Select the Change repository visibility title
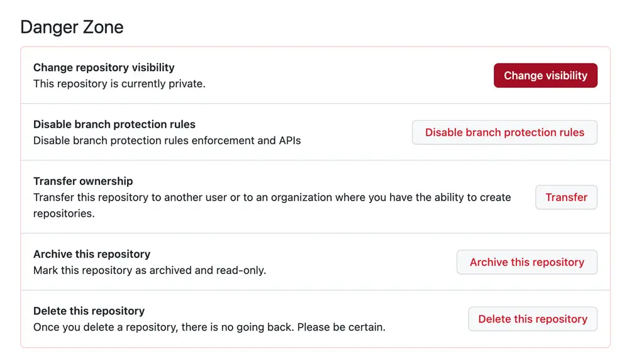Image resolution: width=629 pixels, height=364 pixels. click(x=104, y=67)
